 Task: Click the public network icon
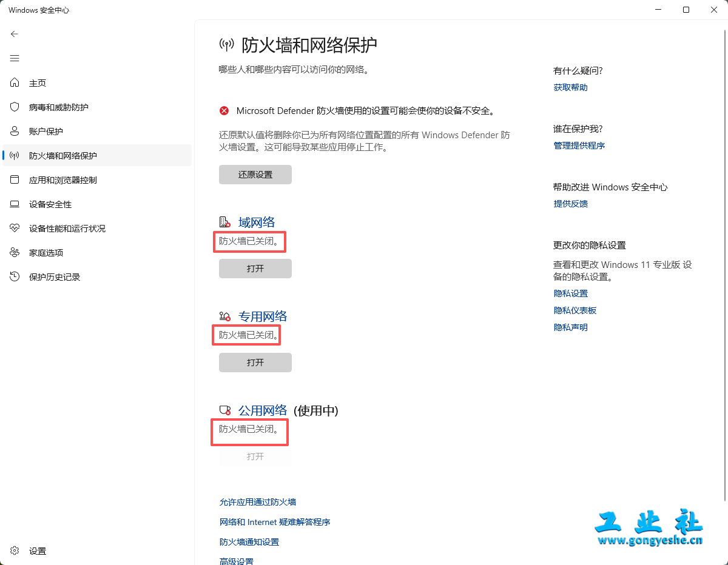tap(225, 410)
